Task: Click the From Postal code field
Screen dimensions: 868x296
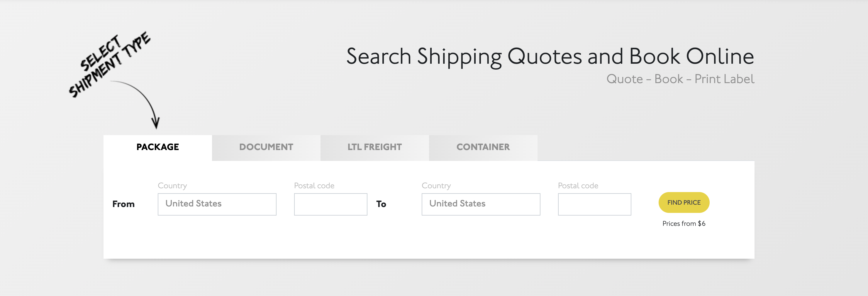Action: coord(330,204)
